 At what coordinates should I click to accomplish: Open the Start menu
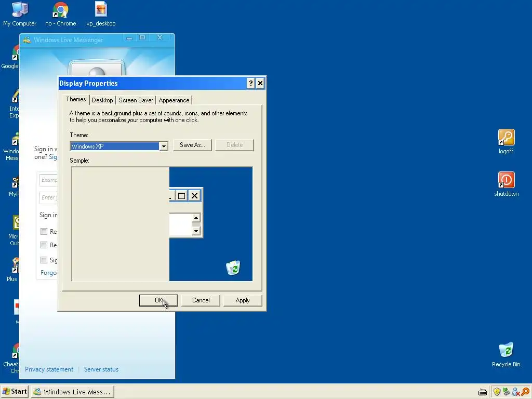[x=14, y=392]
